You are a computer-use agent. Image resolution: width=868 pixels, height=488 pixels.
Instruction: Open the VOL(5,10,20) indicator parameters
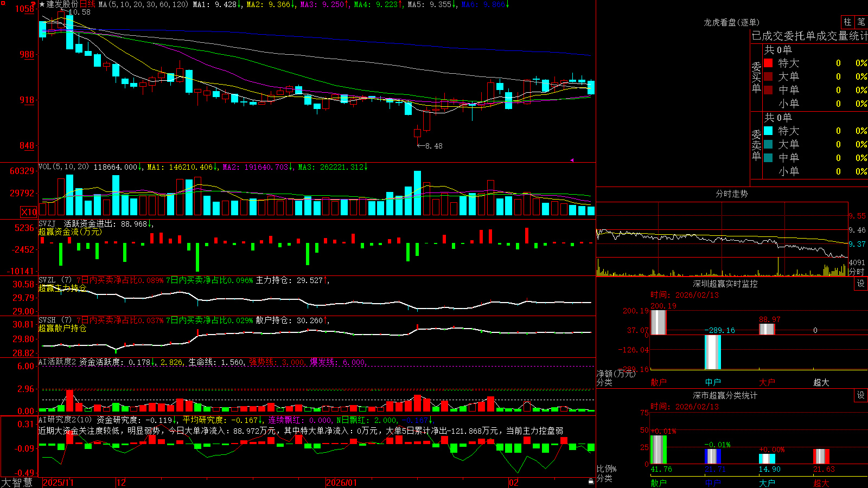pyautogui.click(x=63, y=167)
